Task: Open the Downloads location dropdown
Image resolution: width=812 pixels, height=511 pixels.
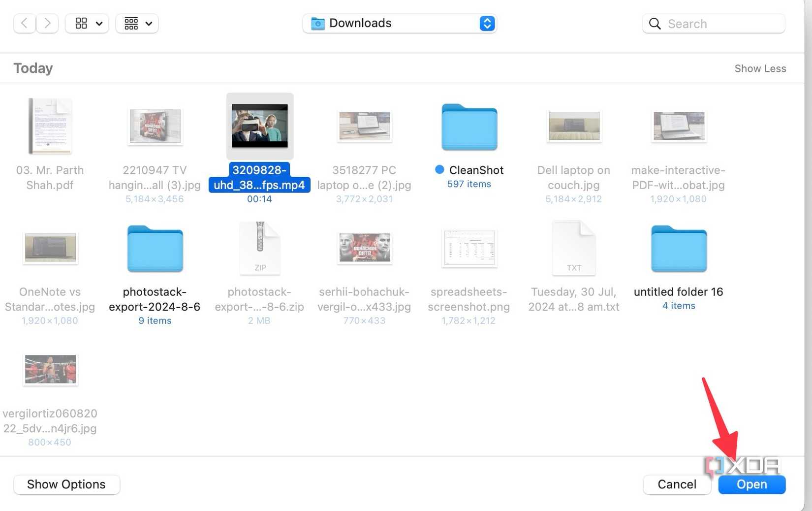Action: pos(487,23)
